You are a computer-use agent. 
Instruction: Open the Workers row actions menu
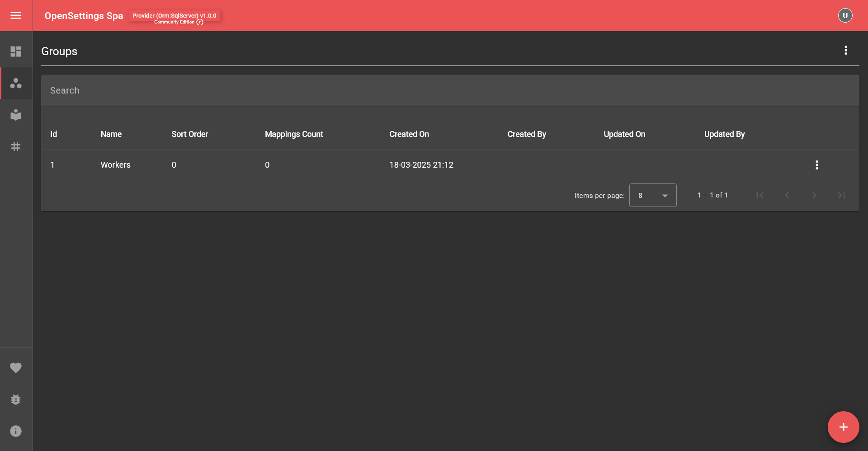tap(816, 165)
